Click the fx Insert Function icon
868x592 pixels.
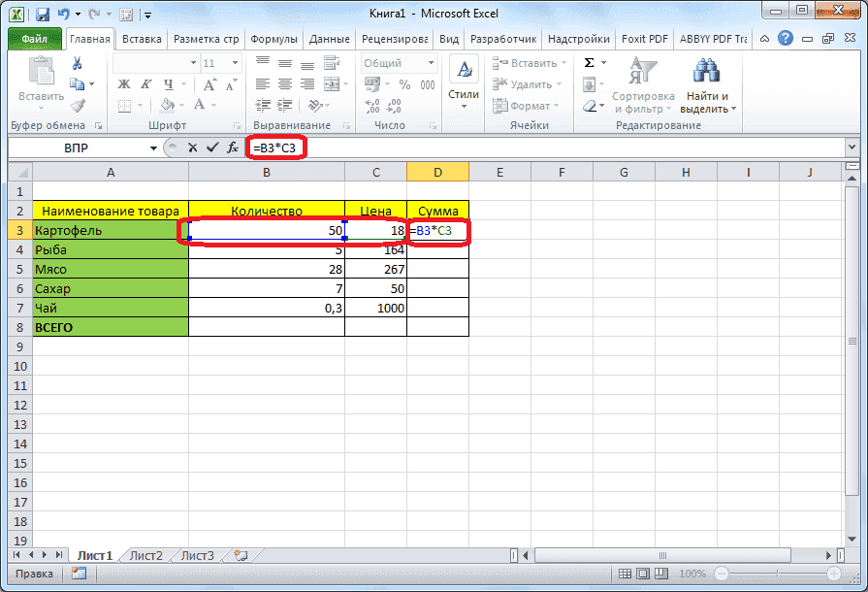pyautogui.click(x=233, y=148)
